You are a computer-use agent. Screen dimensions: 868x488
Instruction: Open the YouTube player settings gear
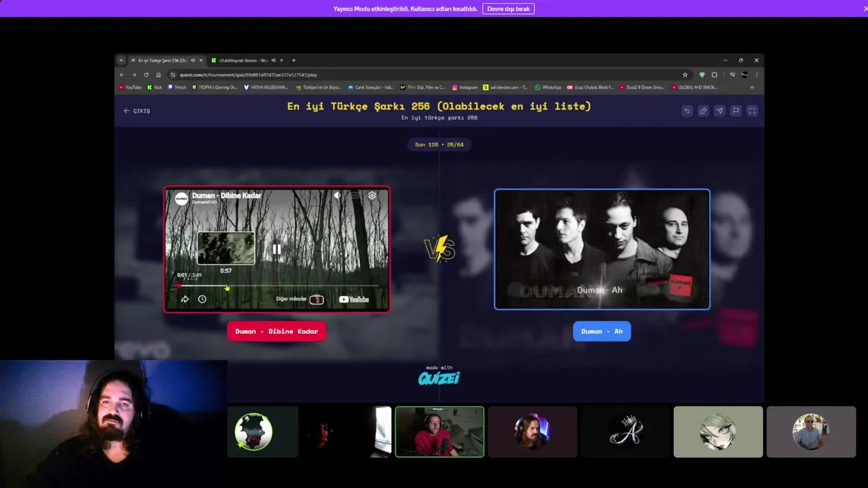click(x=372, y=195)
